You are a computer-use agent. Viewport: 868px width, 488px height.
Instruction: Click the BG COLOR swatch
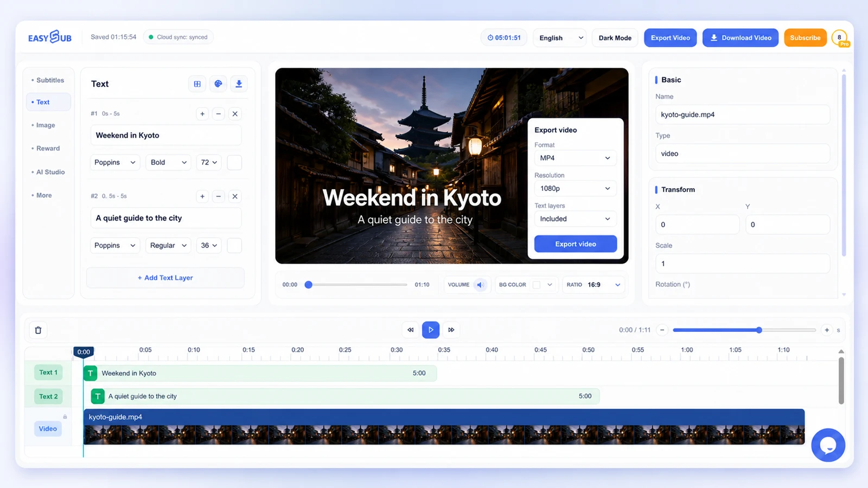point(537,285)
